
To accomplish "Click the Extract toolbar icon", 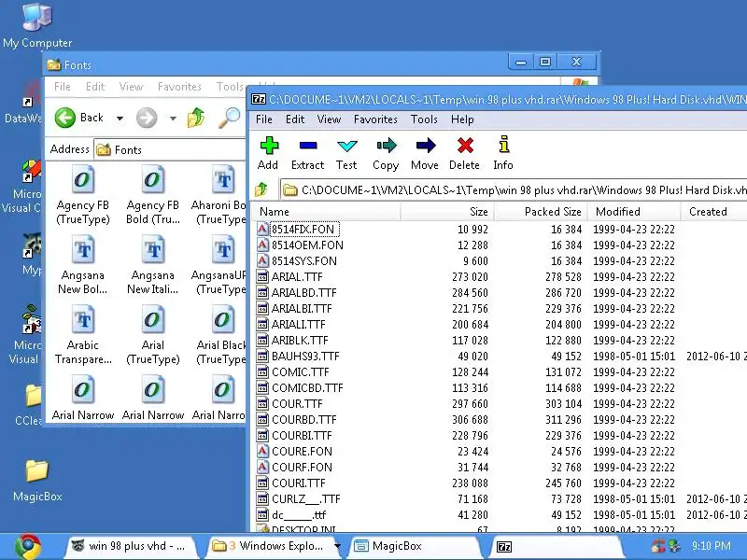I will coord(308,153).
